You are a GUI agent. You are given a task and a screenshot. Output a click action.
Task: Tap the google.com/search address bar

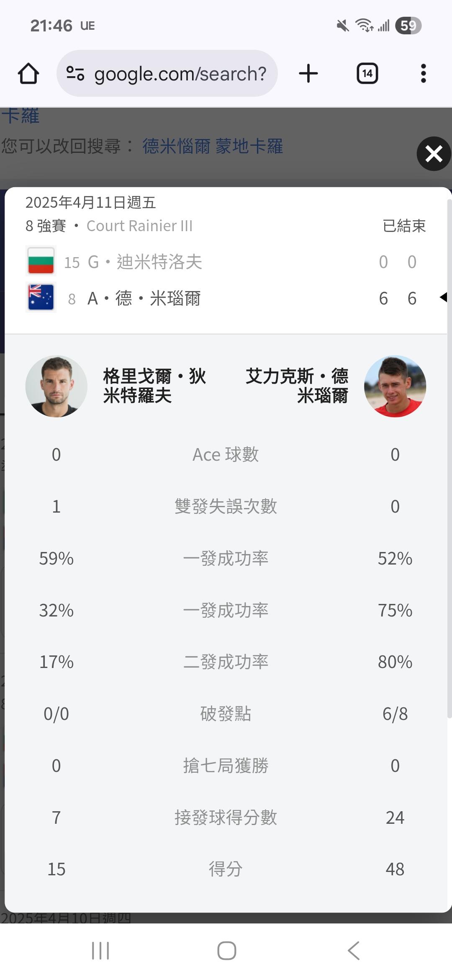tap(180, 74)
